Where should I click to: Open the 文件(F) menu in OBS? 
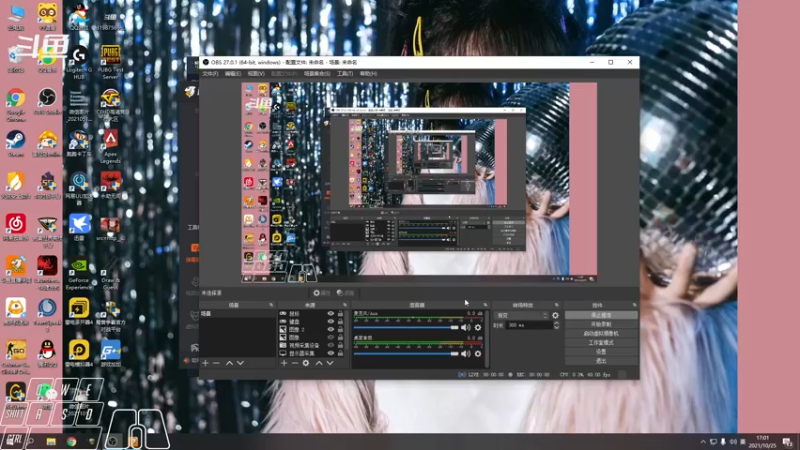click(x=210, y=74)
